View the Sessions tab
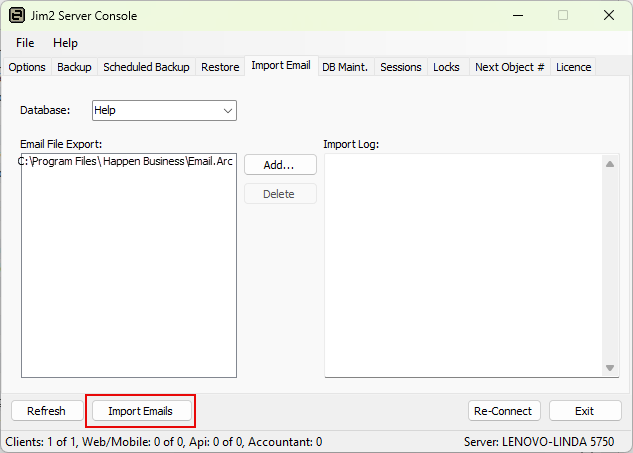The width and height of the screenshot is (633, 453). pyautogui.click(x=400, y=67)
